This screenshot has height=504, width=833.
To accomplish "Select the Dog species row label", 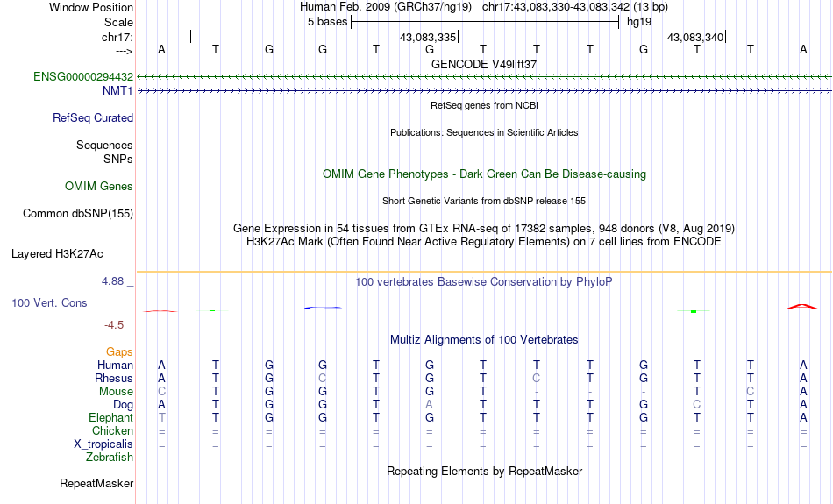I will [123, 405].
